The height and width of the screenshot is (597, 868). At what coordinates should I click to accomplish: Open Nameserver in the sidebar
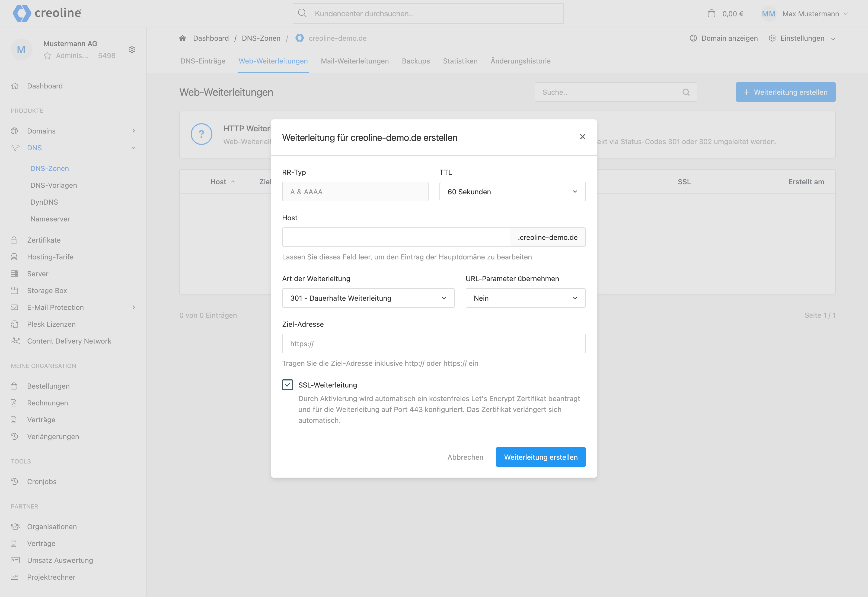coord(50,219)
